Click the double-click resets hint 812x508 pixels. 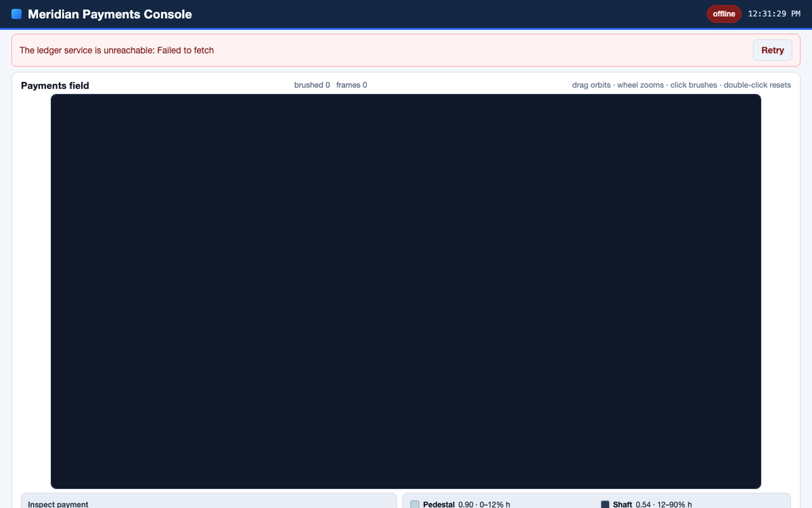(757, 85)
